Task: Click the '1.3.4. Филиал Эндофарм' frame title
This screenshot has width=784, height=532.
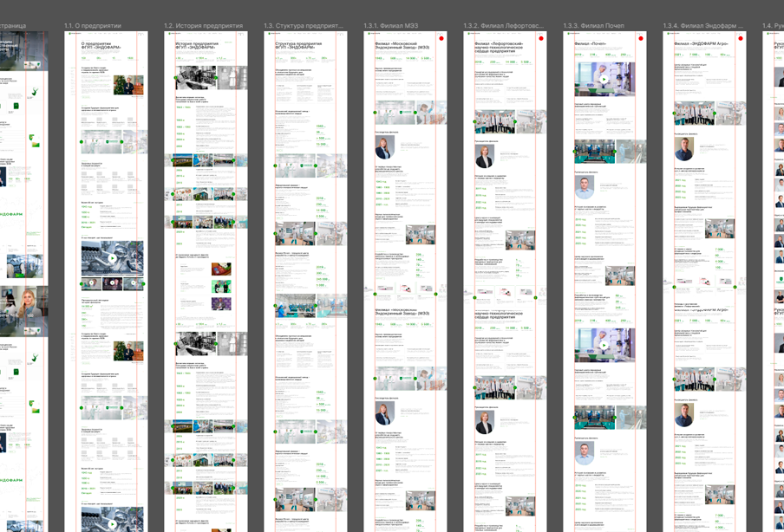Action: (698, 26)
